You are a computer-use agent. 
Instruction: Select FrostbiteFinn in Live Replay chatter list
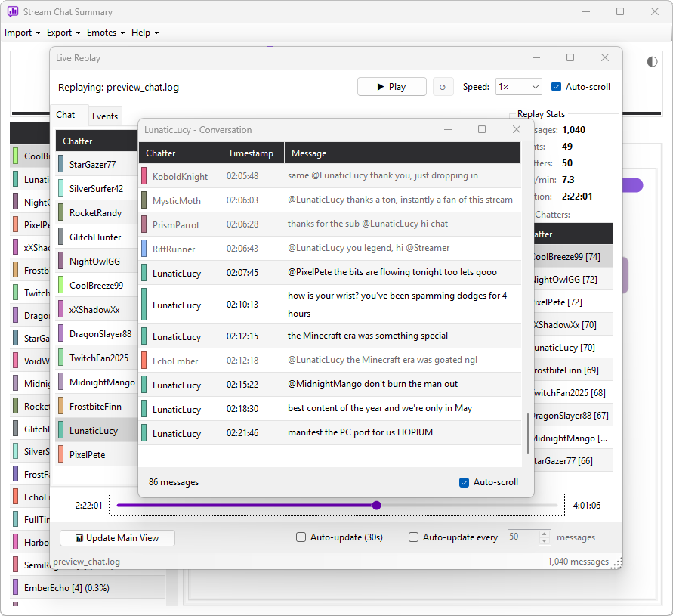[x=97, y=407]
